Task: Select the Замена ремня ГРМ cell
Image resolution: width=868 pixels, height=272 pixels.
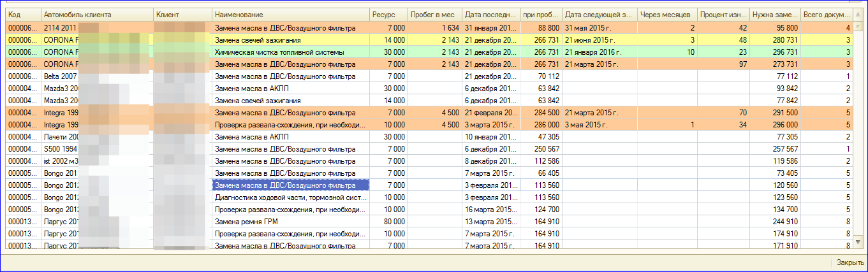Action: (291, 222)
